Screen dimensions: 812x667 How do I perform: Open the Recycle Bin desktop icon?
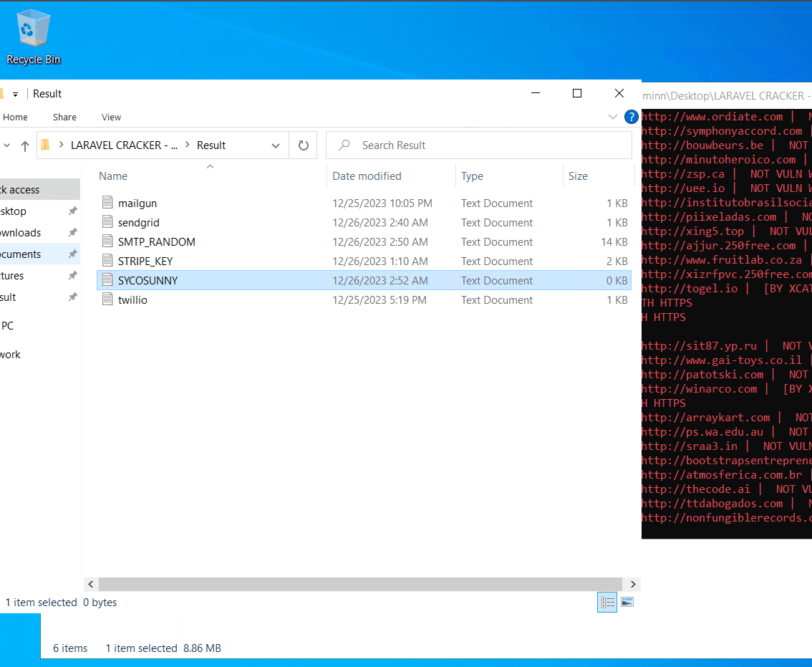pyautogui.click(x=33, y=37)
